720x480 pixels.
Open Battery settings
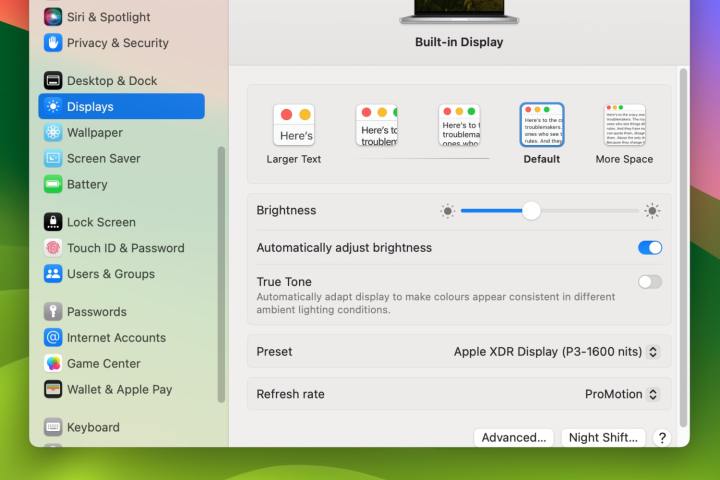pyautogui.click(x=87, y=184)
